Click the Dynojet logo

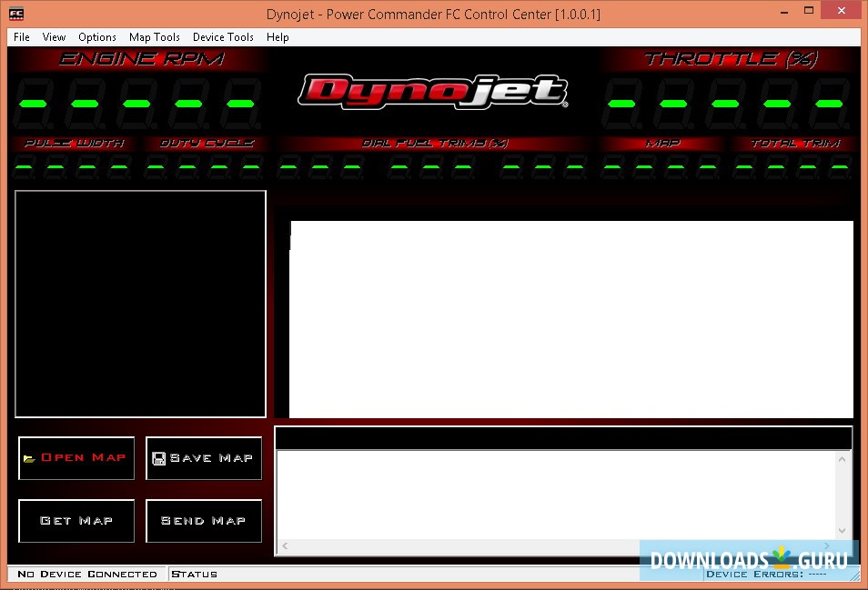[x=432, y=91]
